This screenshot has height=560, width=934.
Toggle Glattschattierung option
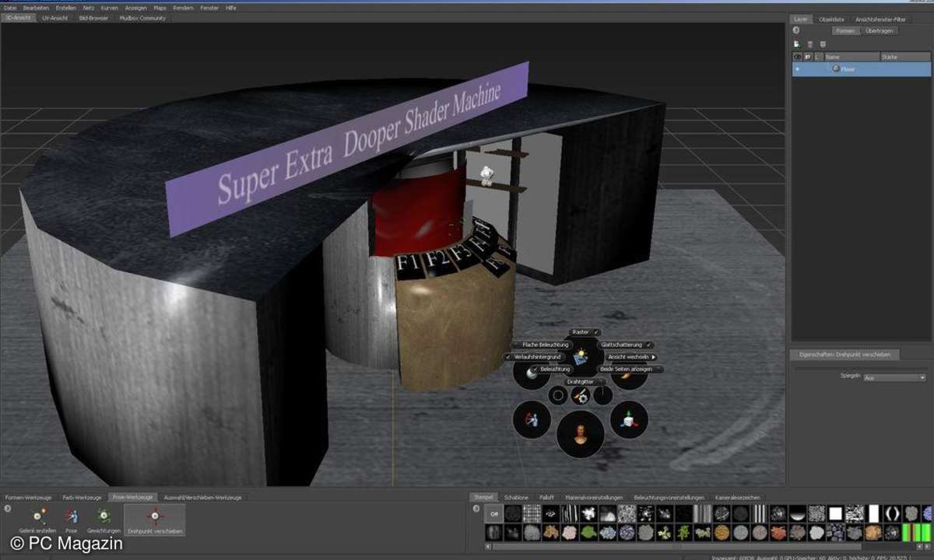627,345
